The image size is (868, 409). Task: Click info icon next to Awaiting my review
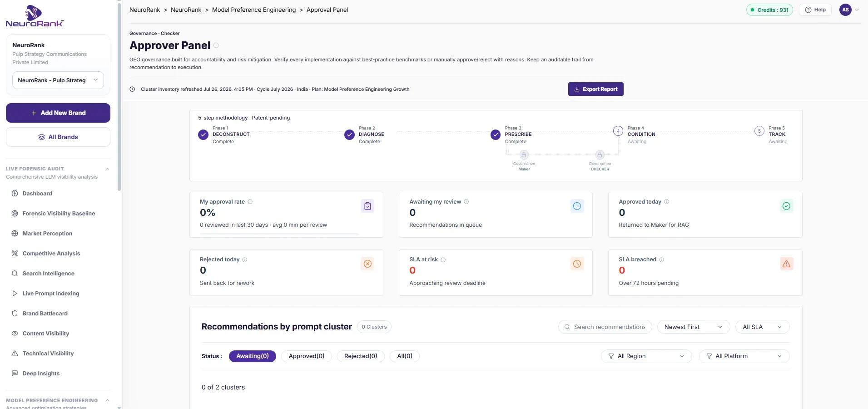[x=466, y=202]
